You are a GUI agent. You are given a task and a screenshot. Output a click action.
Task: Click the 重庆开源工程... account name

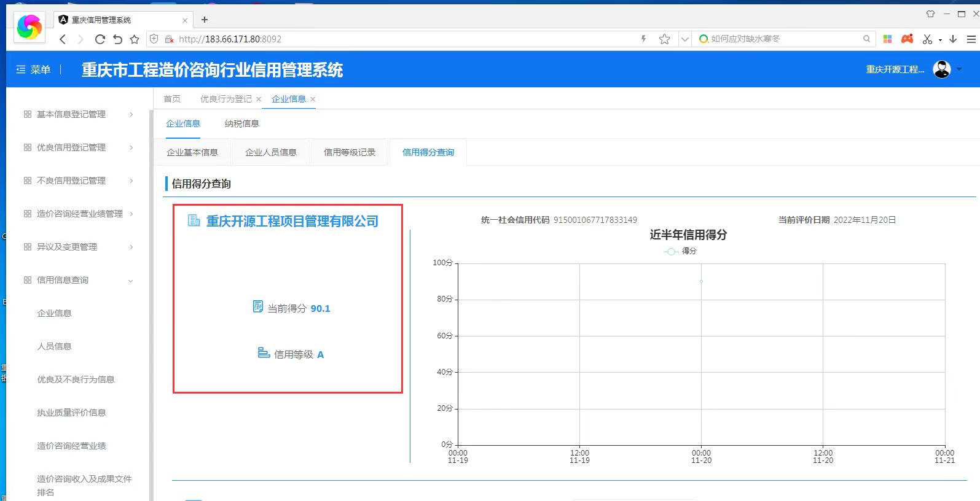click(895, 69)
